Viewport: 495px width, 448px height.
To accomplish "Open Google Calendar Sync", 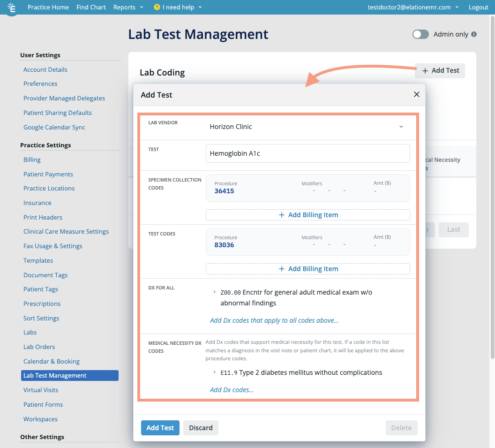I will point(54,127).
